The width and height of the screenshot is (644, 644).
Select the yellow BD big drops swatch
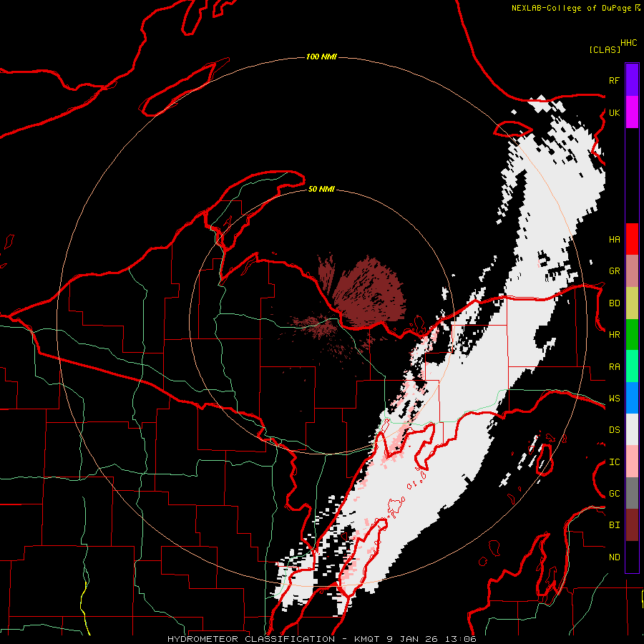632,303
